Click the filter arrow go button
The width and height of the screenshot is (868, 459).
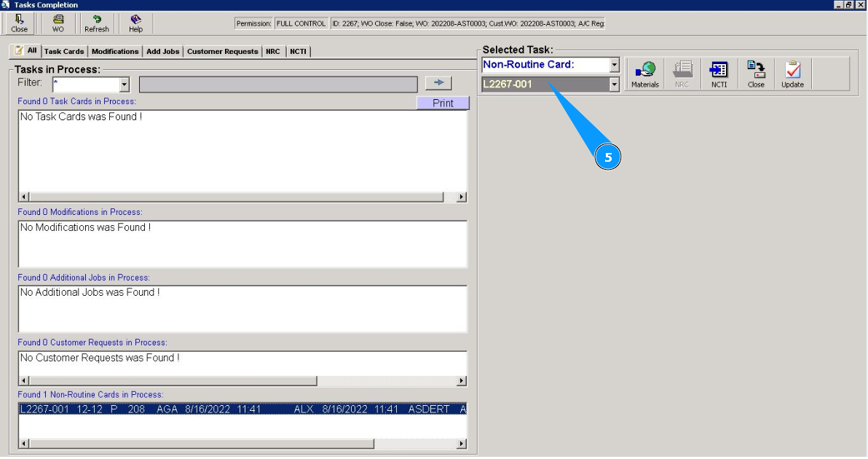(438, 82)
